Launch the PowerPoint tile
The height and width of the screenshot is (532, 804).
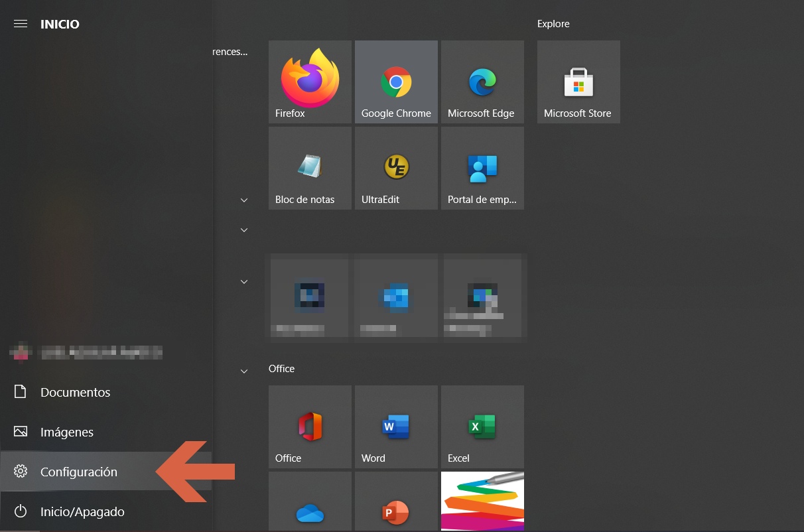[396, 501]
